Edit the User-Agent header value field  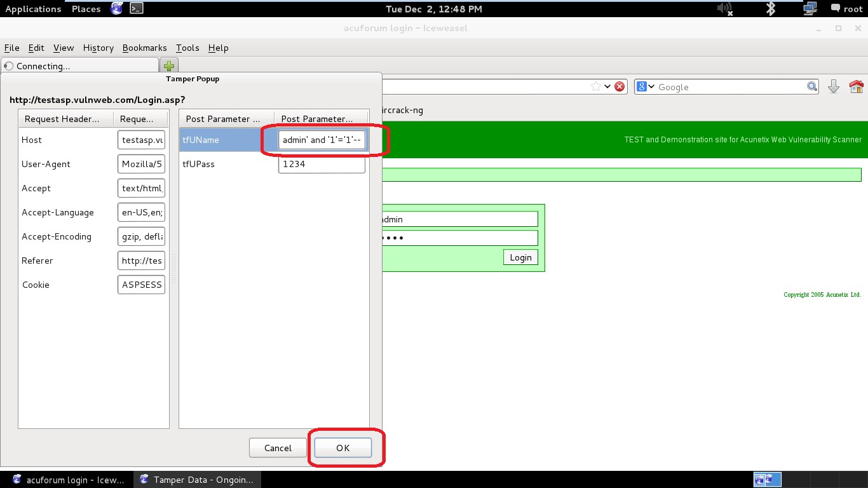141,164
